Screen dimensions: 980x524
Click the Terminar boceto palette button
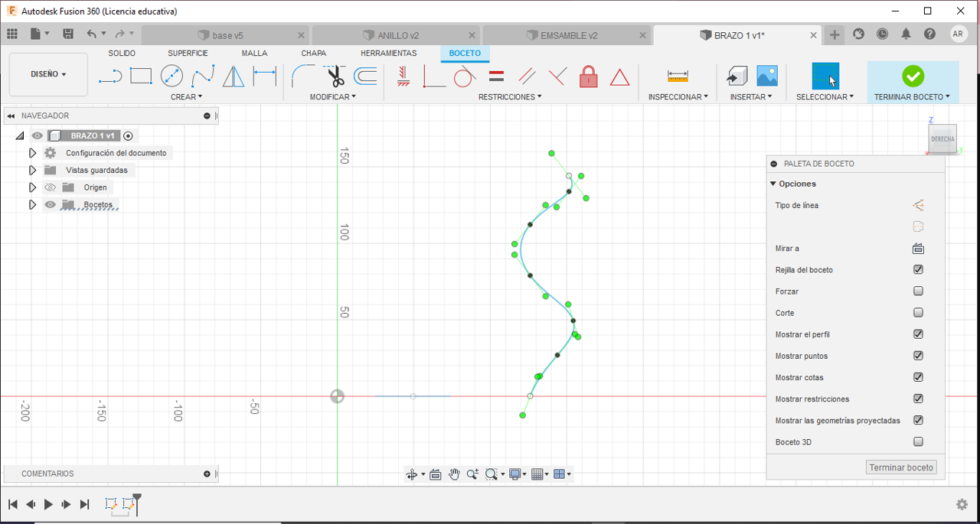coord(901,467)
